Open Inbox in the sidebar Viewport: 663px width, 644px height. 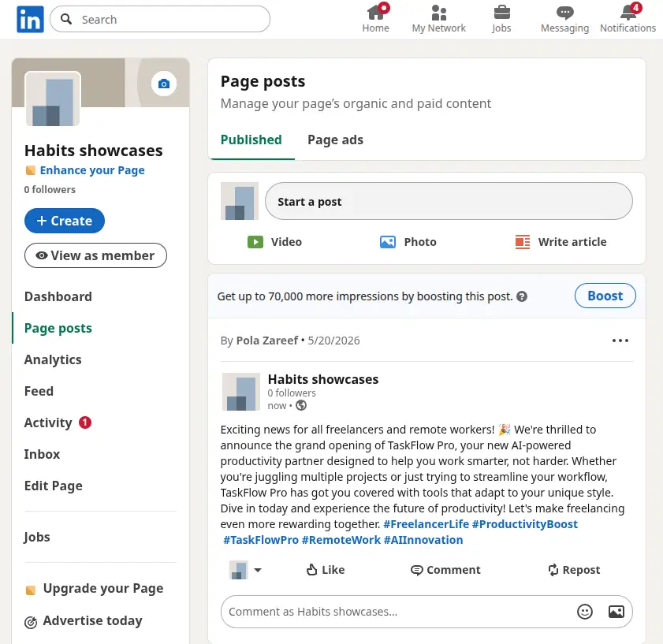42,454
